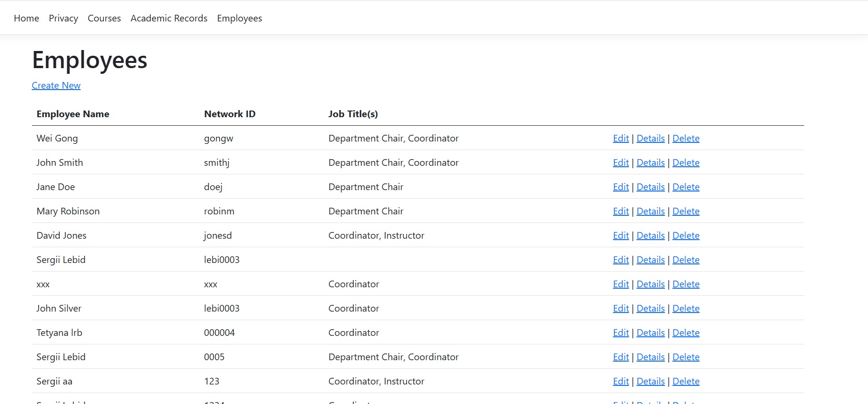View Details for John Smith

[x=650, y=162]
